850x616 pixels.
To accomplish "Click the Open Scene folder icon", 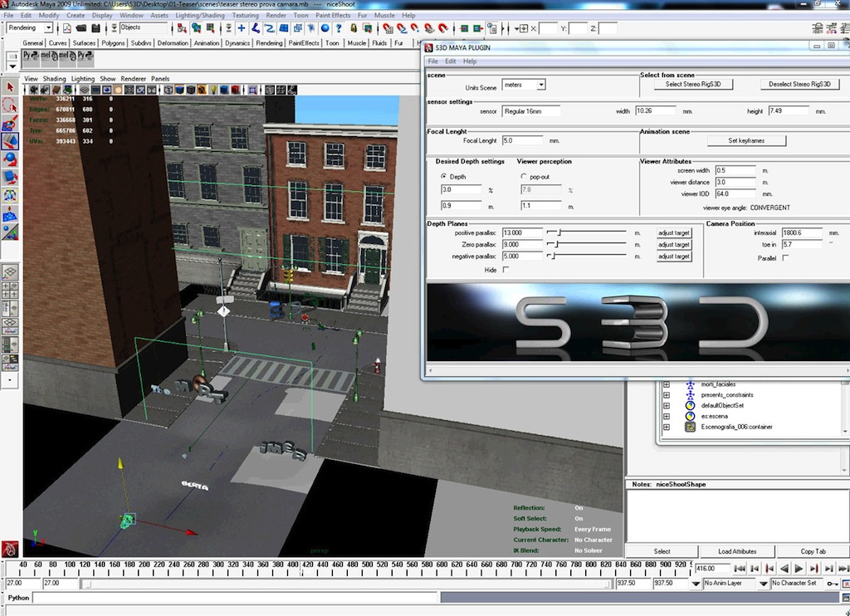I will 81,28.
